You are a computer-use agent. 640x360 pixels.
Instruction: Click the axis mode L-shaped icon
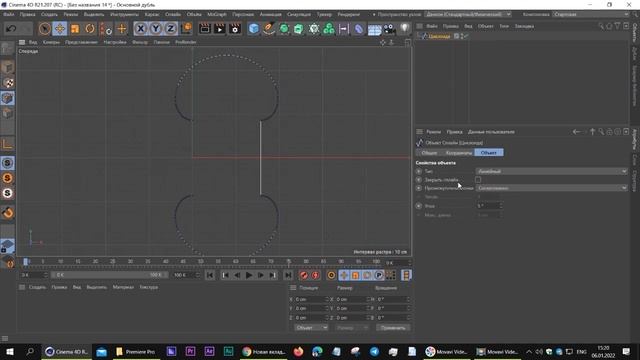pyautogui.click(x=7, y=144)
